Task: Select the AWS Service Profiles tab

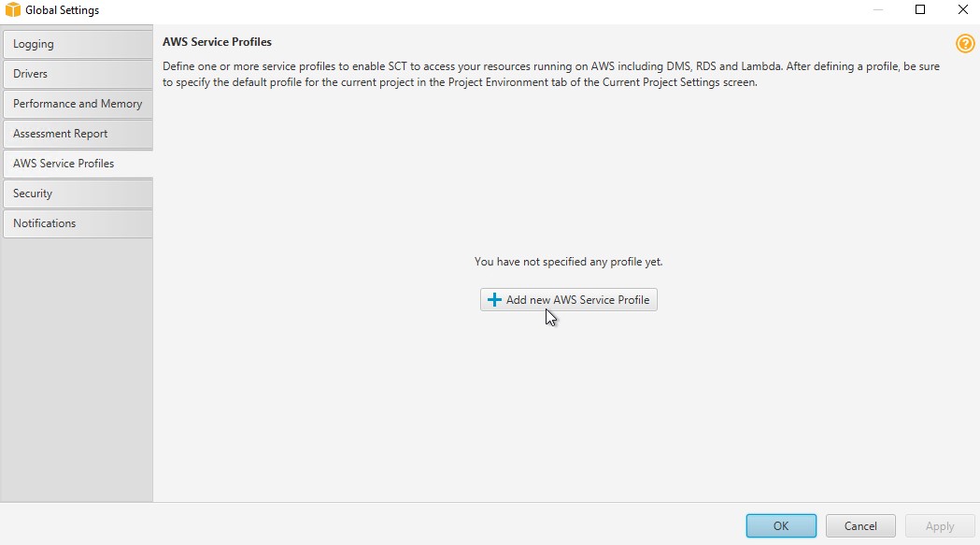Action: 78,164
